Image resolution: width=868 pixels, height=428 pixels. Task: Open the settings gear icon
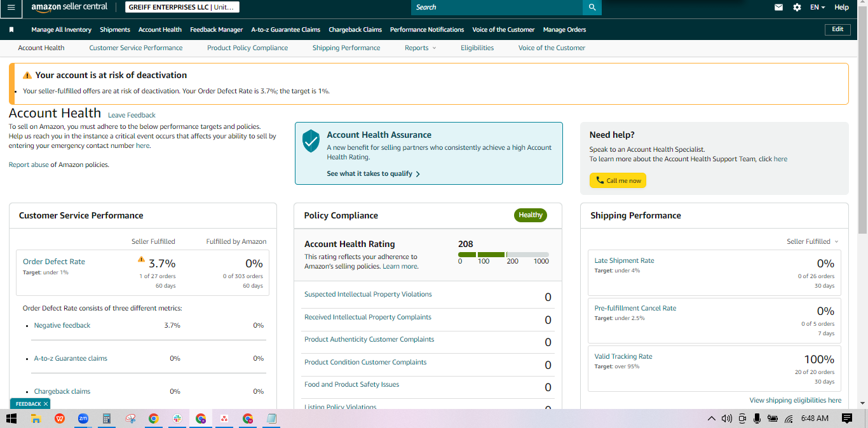[797, 8]
